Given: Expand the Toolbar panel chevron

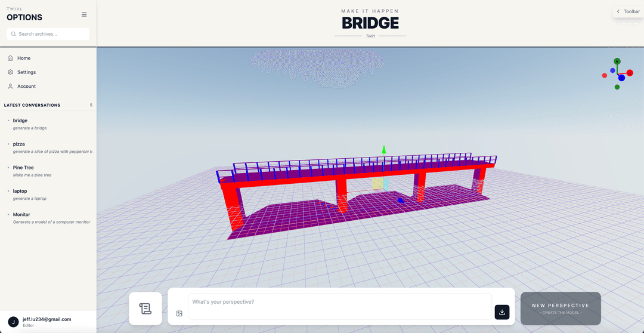Looking at the screenshot, I should coord(618,11).
